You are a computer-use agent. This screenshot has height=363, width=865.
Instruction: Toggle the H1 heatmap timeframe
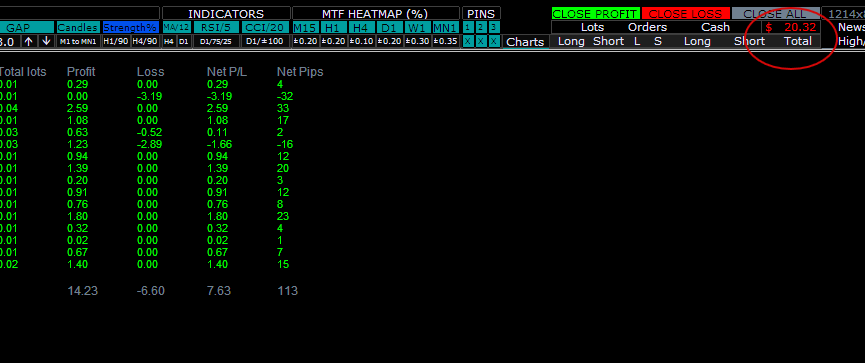click(x=333, y=27)
